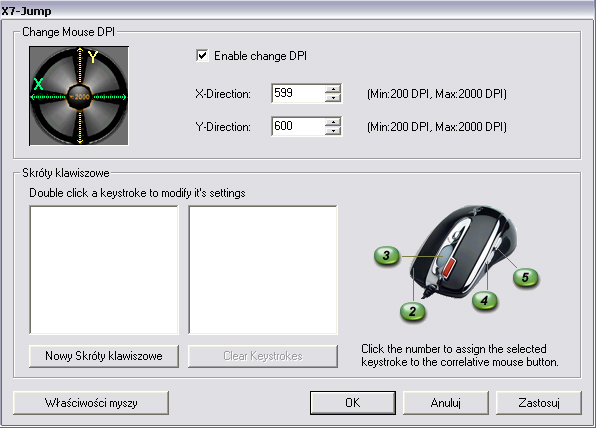This screenshot has width=598, height=430.
Task: Click the right keystroke list box
Action: pyautogui.click(x=263, y=270)
